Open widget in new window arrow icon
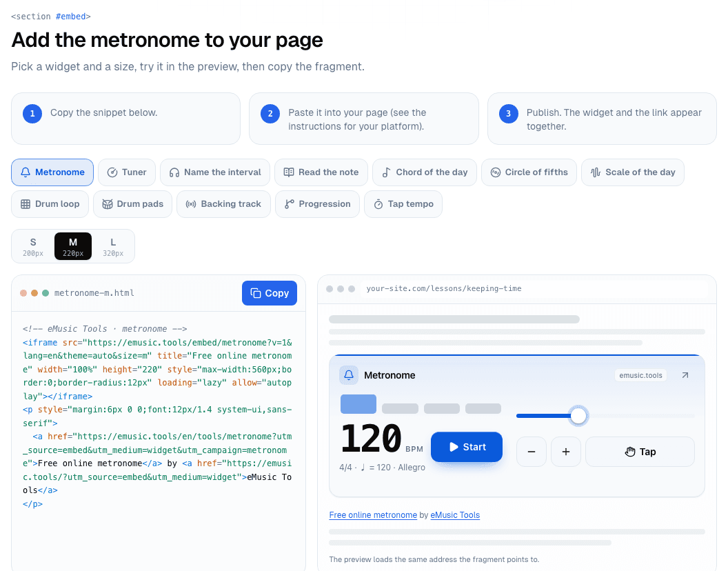 pyautogui.click(x=685, y=375)
